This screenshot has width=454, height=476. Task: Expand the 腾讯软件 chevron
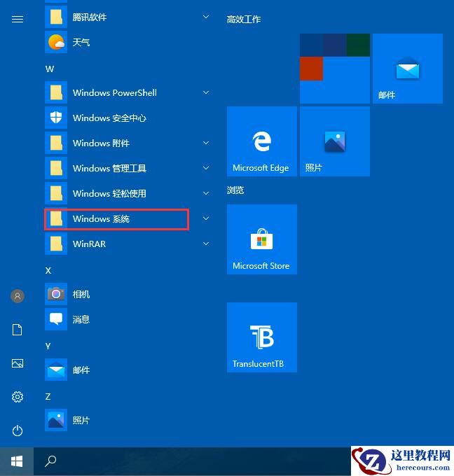pyautogui.click(x=206, y=17)
